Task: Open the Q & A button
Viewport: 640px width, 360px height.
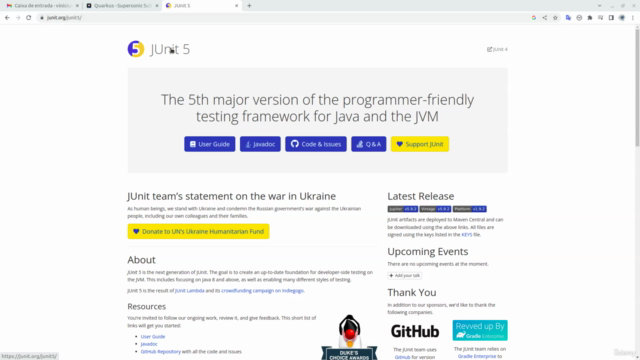Action: click(369, 144)
